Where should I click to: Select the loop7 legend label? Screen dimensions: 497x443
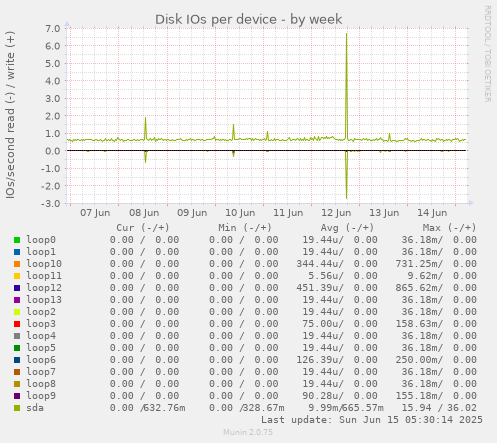coord(41,372)
